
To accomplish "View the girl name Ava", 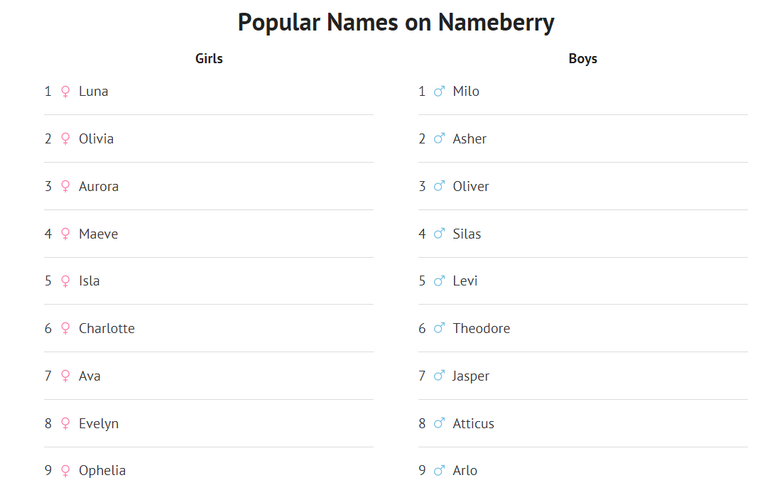I will tap(90, 376).
